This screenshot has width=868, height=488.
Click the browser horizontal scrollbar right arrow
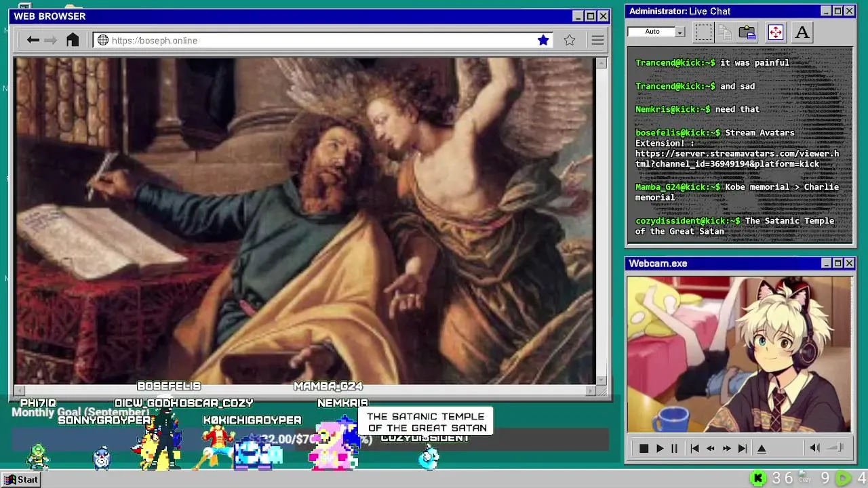point(590,390)
